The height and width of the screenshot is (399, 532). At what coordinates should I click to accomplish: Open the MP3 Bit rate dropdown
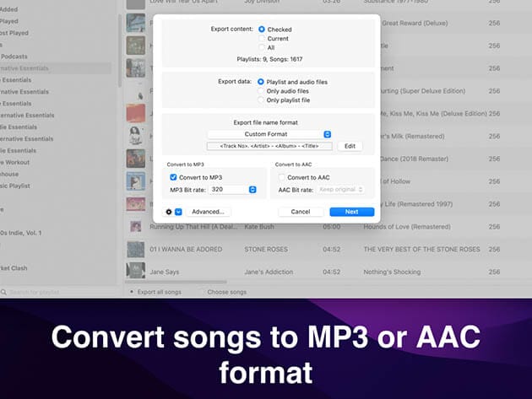(x=227, y=190)
